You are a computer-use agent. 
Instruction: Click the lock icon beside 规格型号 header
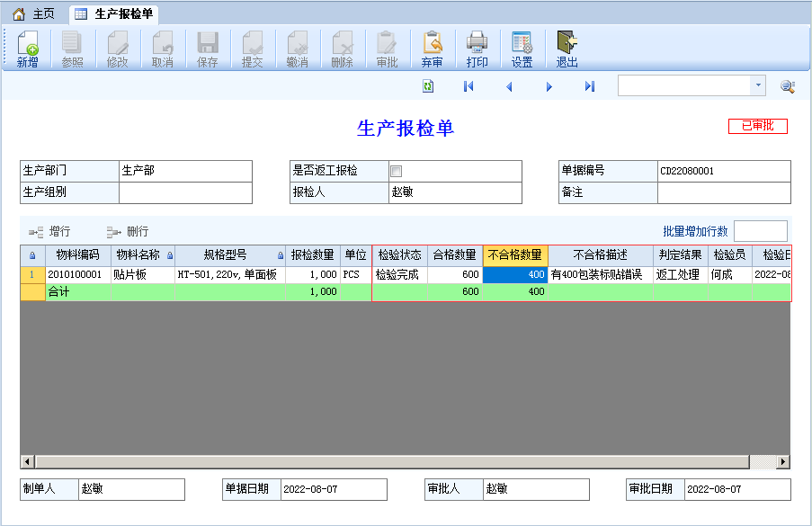coord(281,255)
